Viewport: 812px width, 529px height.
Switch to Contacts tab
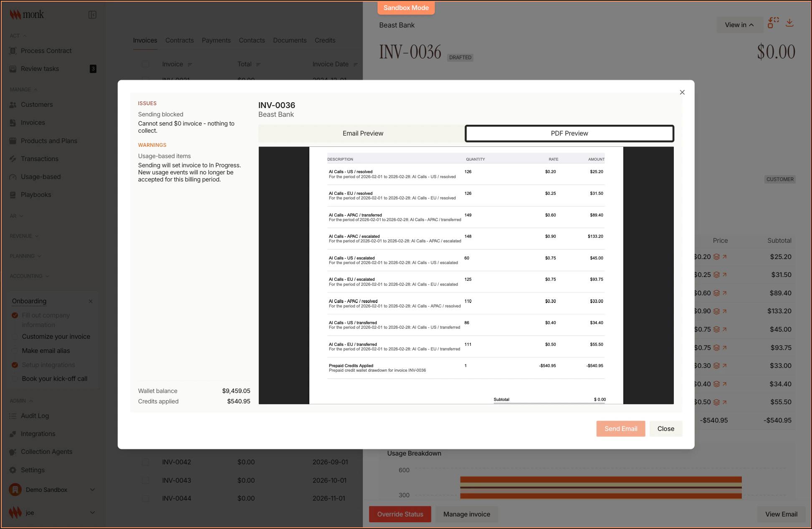[x=252, y=40]
